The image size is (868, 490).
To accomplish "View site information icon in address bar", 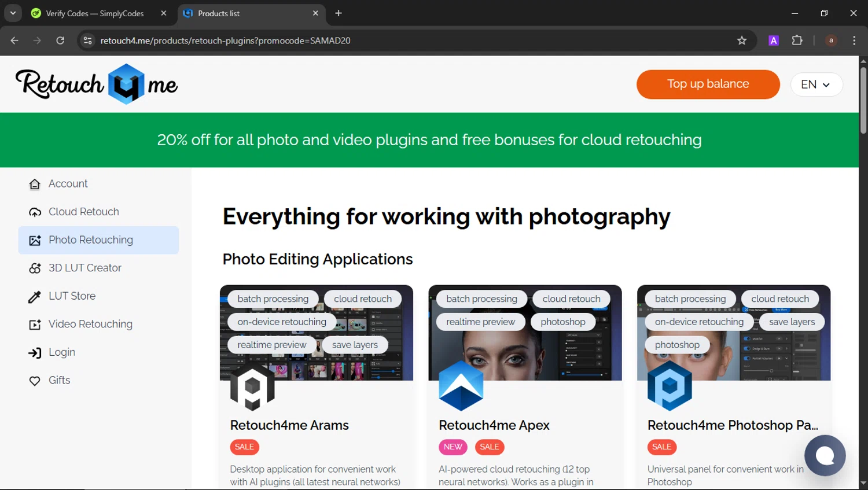I will click(87, 40).
